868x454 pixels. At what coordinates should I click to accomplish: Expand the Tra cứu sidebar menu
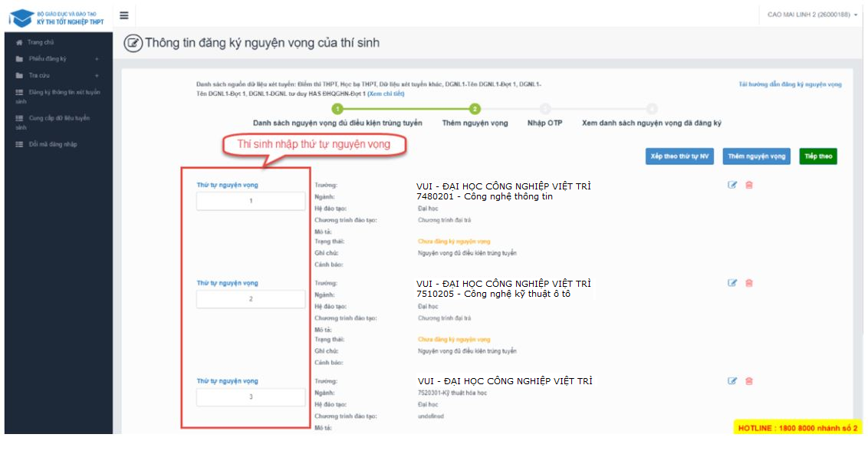click(97, 76)
